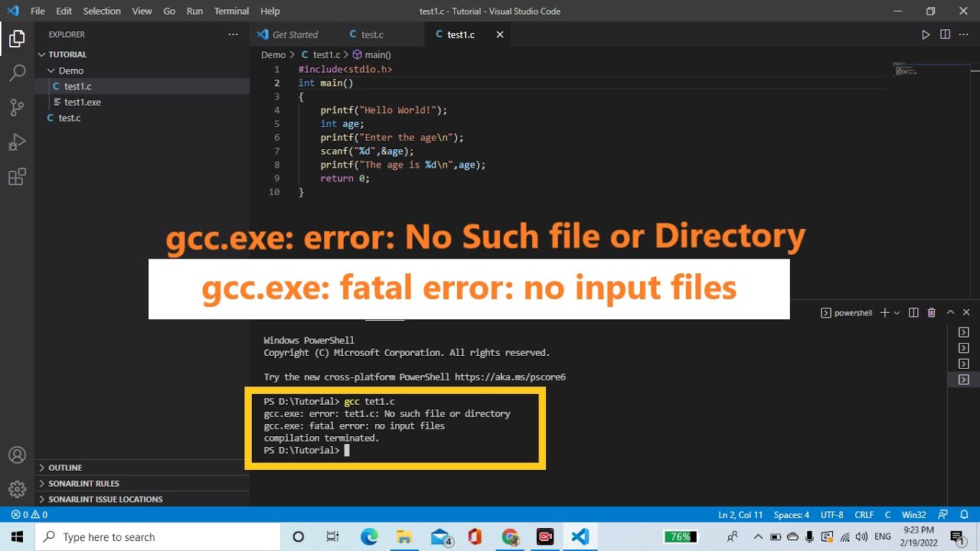Change indentation via Spaces: 4
Viewport: 980px width, 551px height.
coord(792,515)
